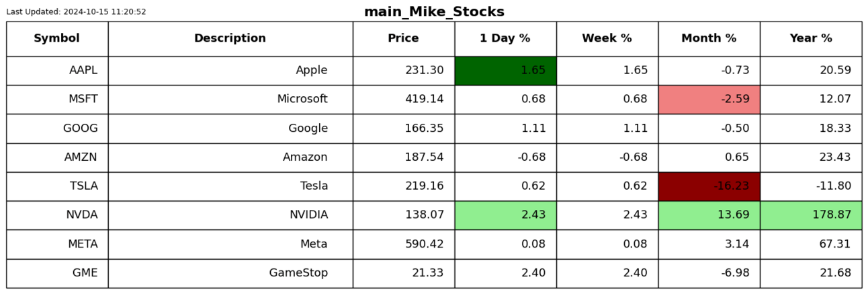Select the 1 Day % column header
Screen dimensions: 868x294
(505, 39)
